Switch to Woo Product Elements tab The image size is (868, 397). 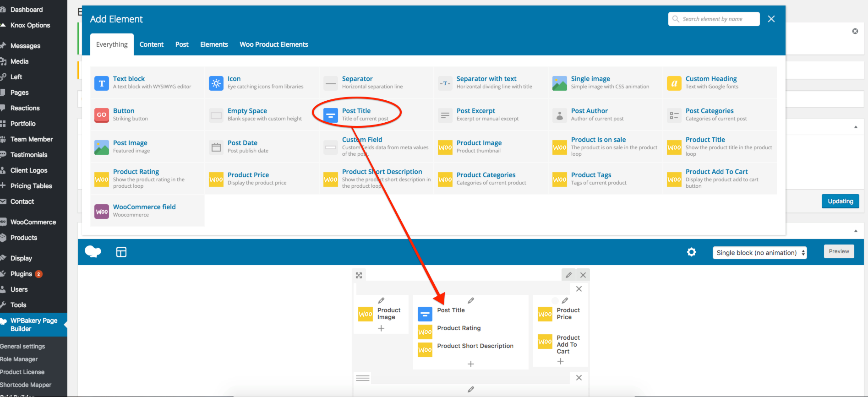[x=274, y=44]
